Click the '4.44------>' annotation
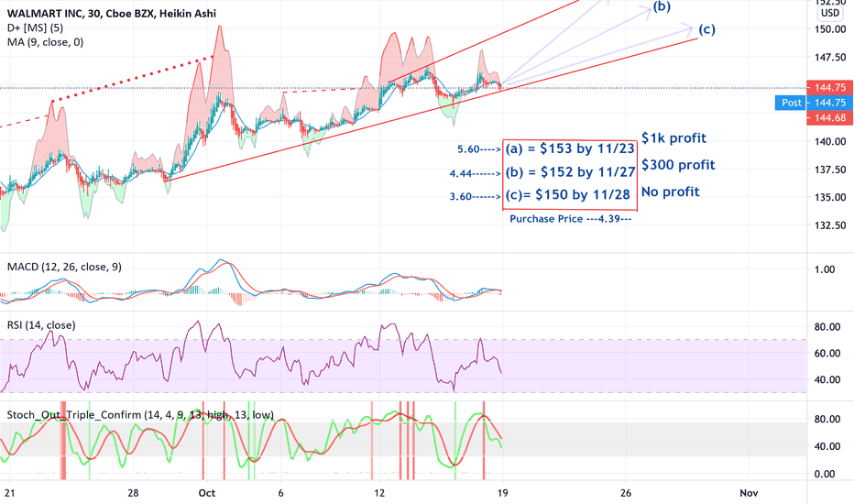 pos(475,174)
